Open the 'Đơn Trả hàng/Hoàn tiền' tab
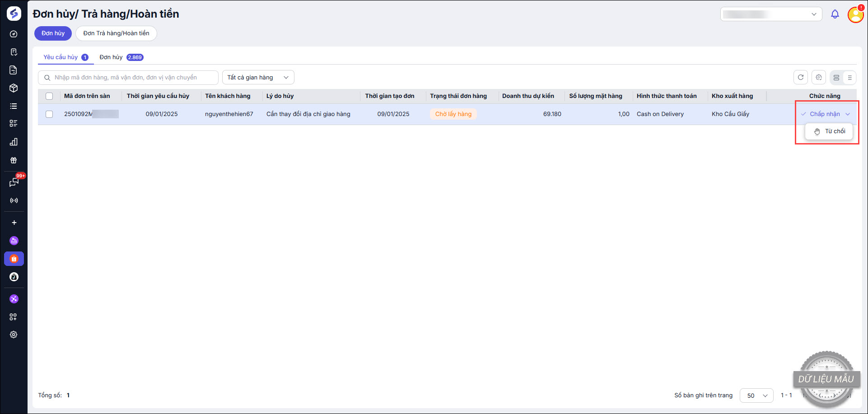 pos(116,33)
